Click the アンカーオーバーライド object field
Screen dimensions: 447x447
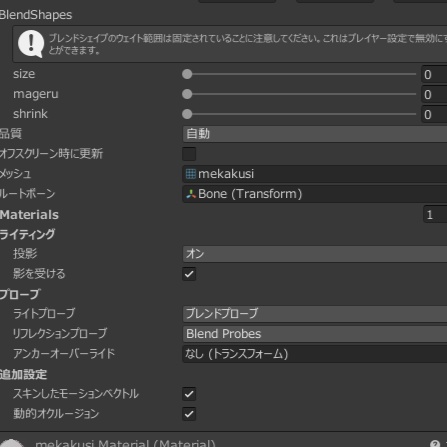click(315, 354)
